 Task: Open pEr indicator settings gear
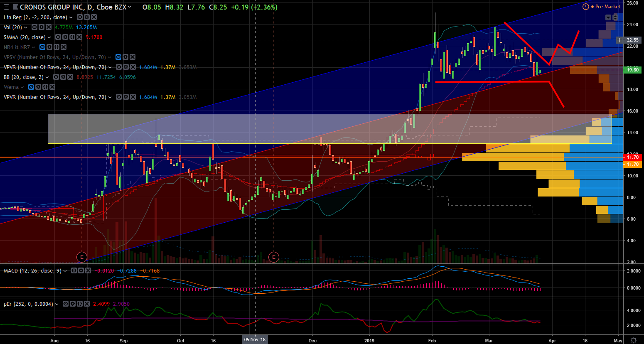point(73,304)
